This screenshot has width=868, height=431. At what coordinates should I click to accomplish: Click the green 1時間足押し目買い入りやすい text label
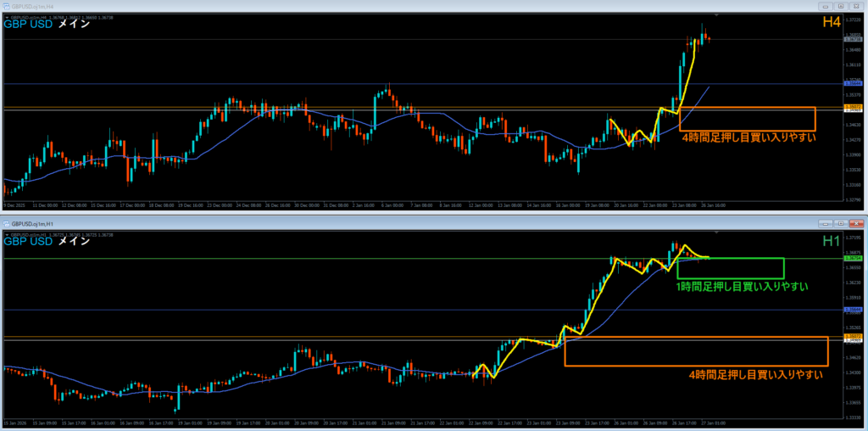742,288
